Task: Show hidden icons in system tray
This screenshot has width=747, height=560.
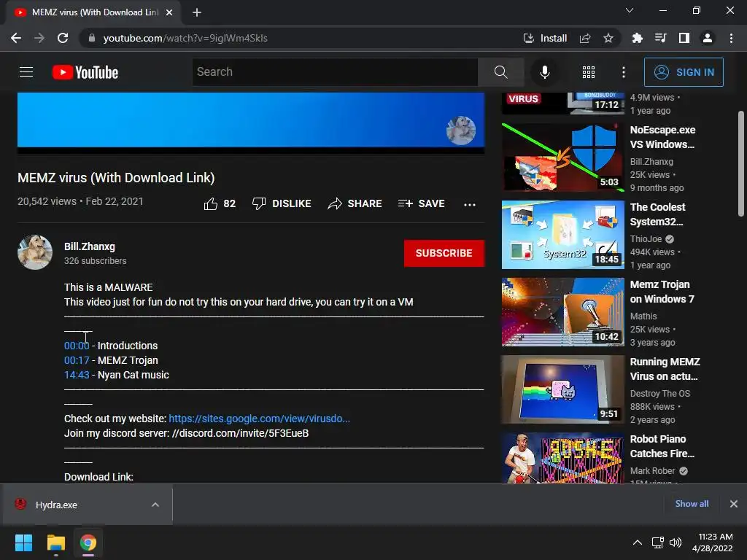Action: (637, 542)
